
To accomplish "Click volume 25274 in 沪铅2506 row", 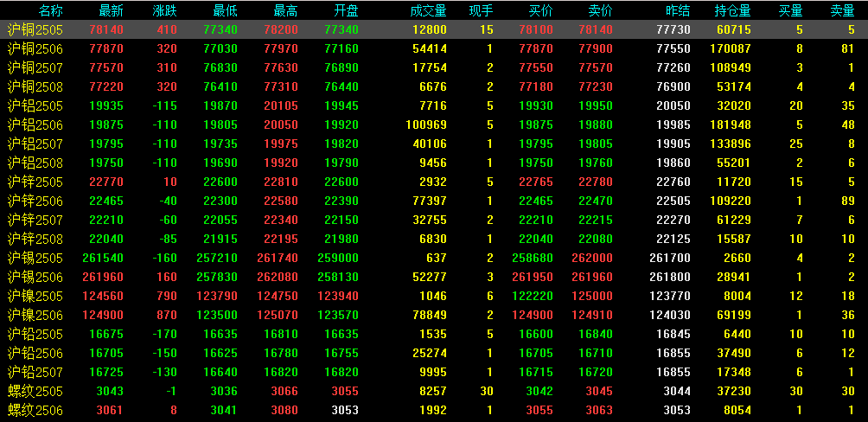I will (x=430, y=354).
